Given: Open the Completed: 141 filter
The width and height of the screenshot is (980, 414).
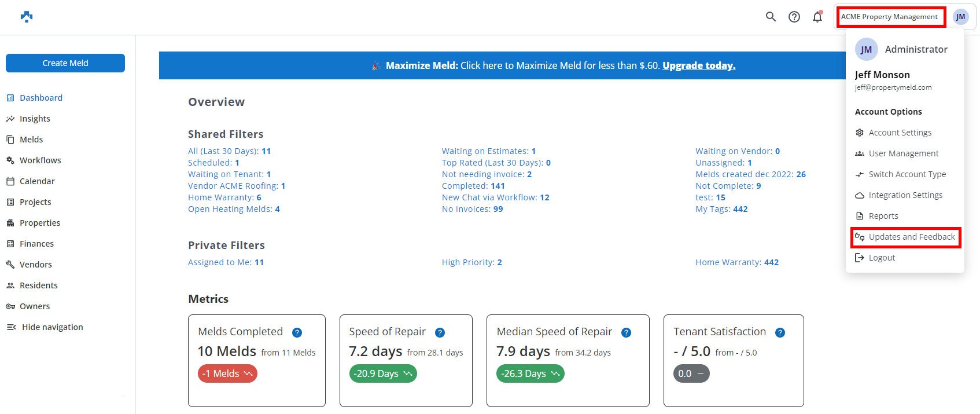Looking at the screenshot, I should tap(473, 186).
